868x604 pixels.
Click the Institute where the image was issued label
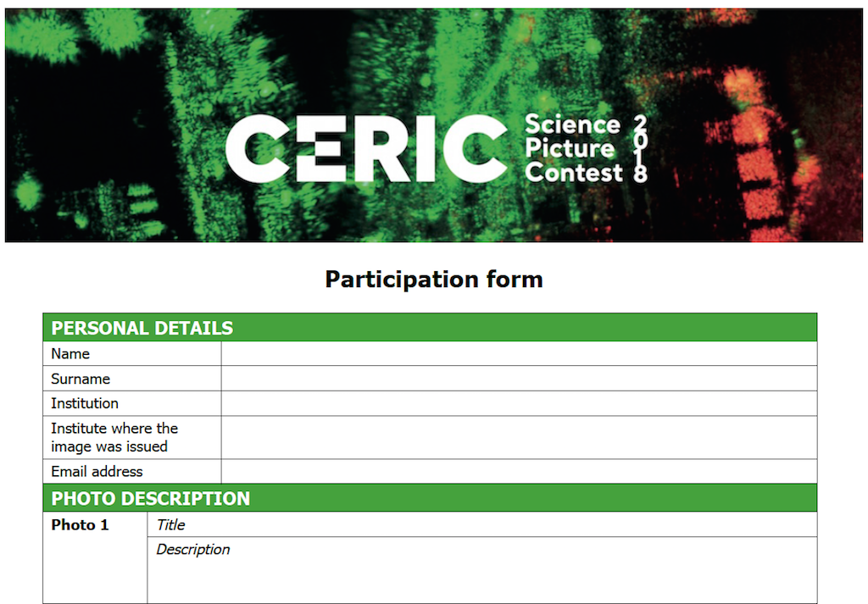coord(114,437)
